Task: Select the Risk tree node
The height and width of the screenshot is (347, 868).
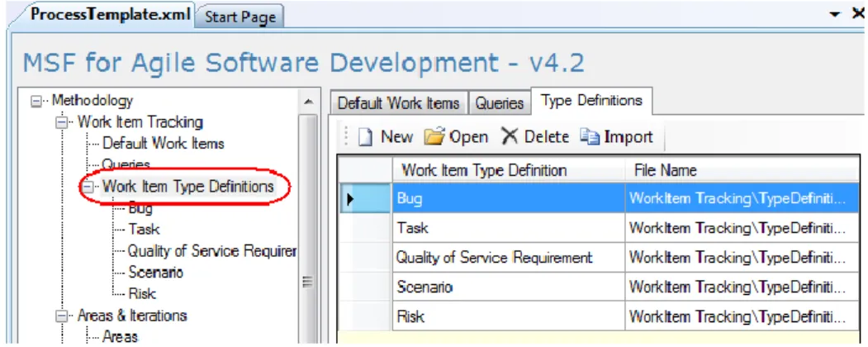Action: [142, 293]
